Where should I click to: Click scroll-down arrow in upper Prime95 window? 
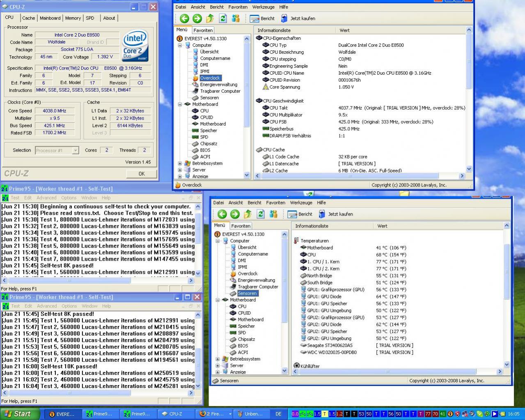(198, 273)
